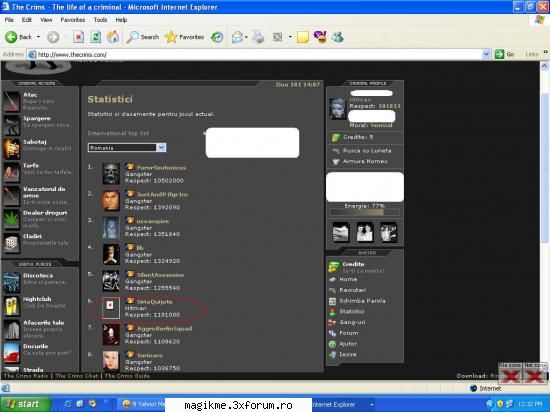This screenshot has height=412, width=550.
Task: Click the Windows start button
Action: 25,404
